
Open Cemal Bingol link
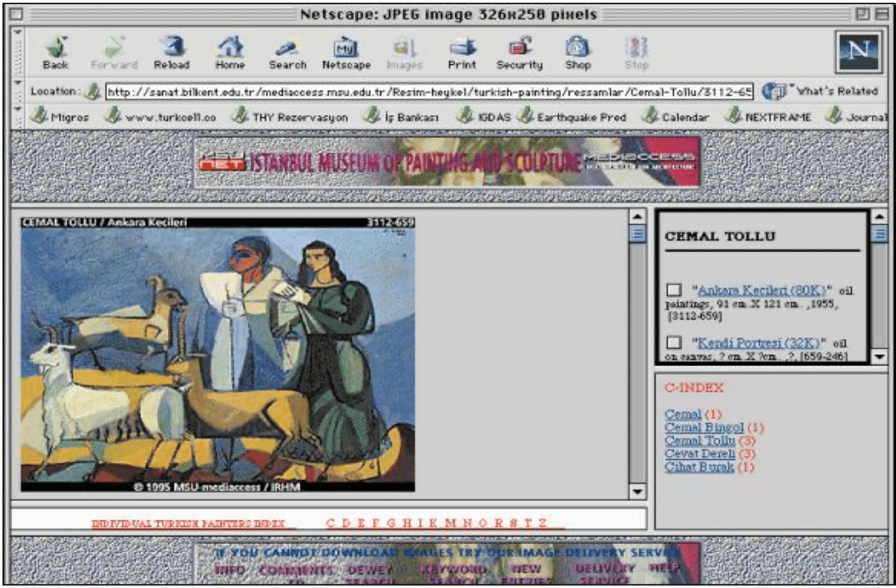[x=704, y=427]
